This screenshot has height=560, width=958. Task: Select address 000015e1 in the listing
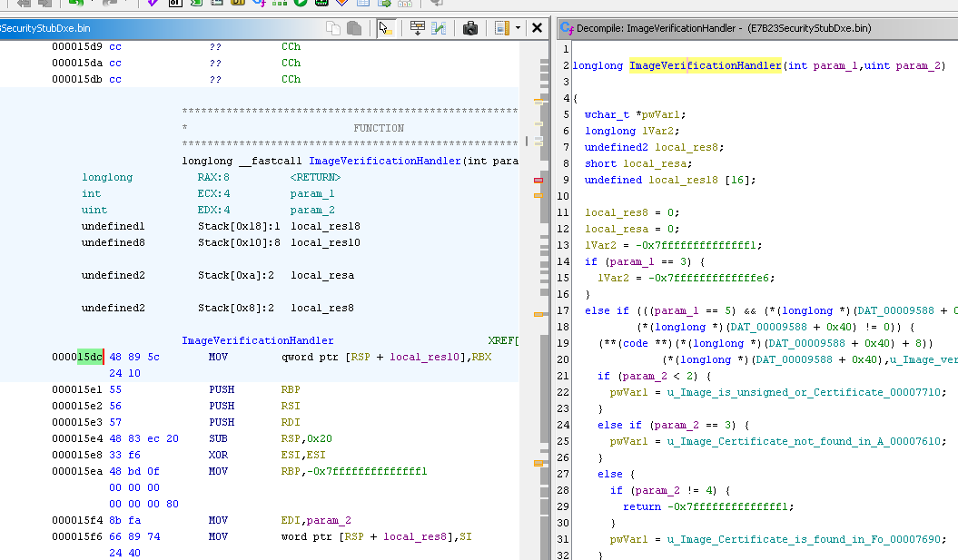coord(77,389)
